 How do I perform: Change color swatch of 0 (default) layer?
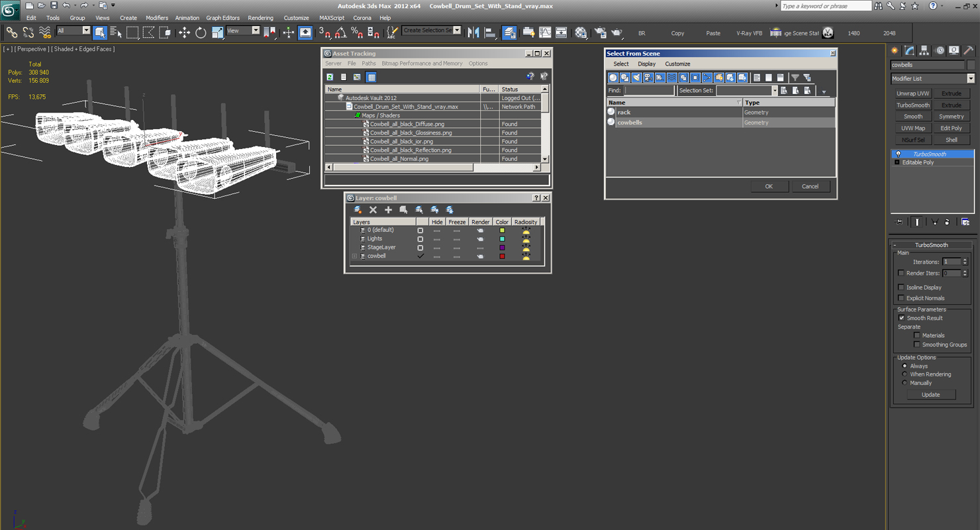pyautogui.click(x=502, y=230)
